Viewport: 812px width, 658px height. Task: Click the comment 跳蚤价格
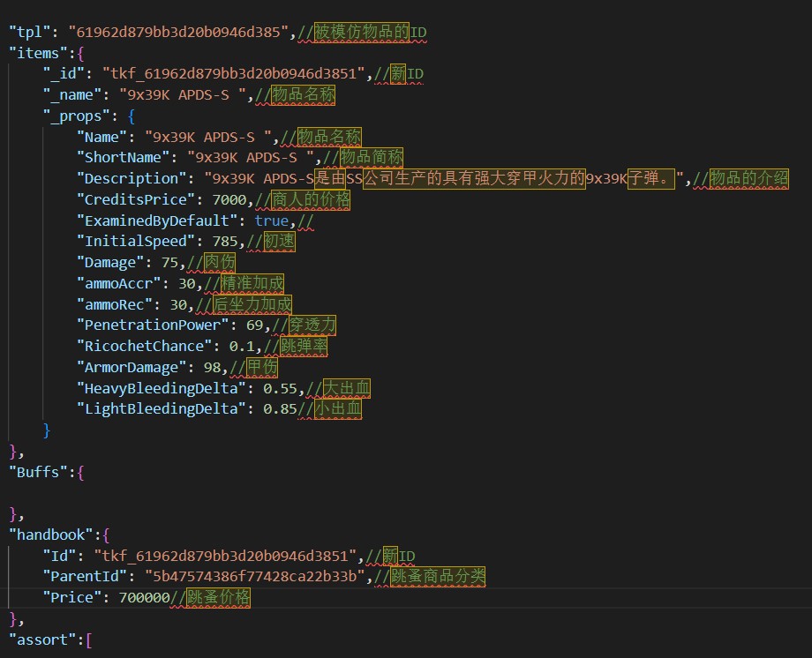click(218, 598)
